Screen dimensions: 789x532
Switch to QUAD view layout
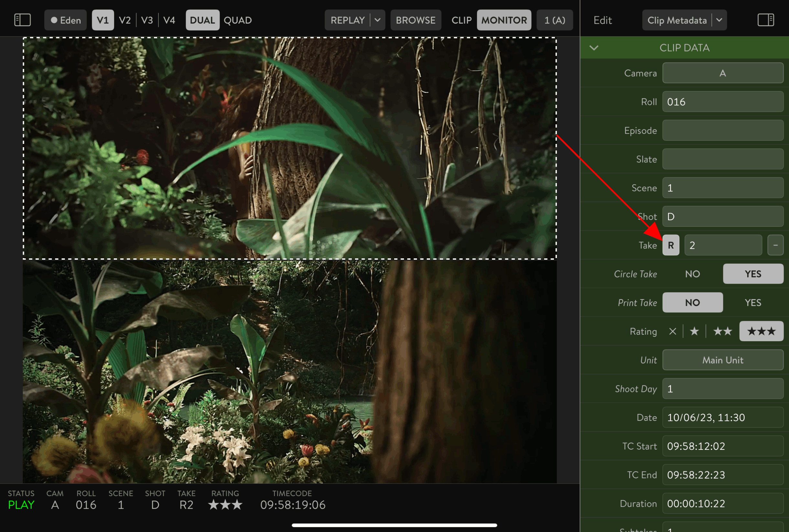(x=237, y=20)
